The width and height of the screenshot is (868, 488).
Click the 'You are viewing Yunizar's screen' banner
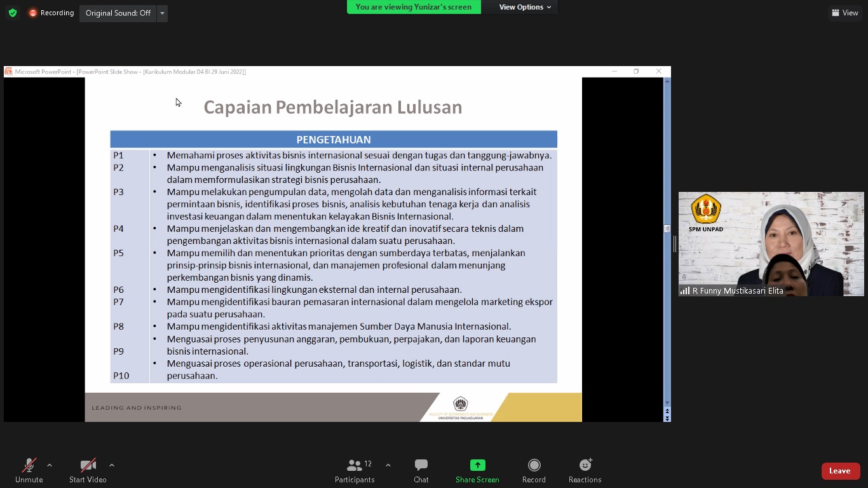414,7
